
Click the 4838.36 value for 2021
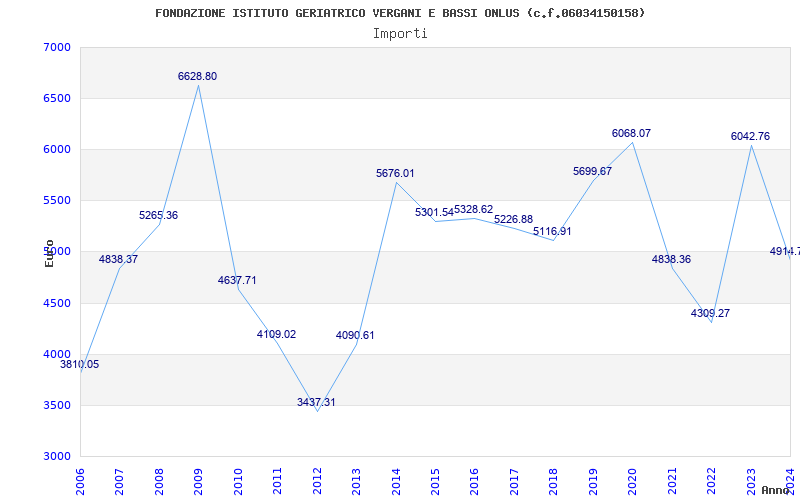coord(671,259)
